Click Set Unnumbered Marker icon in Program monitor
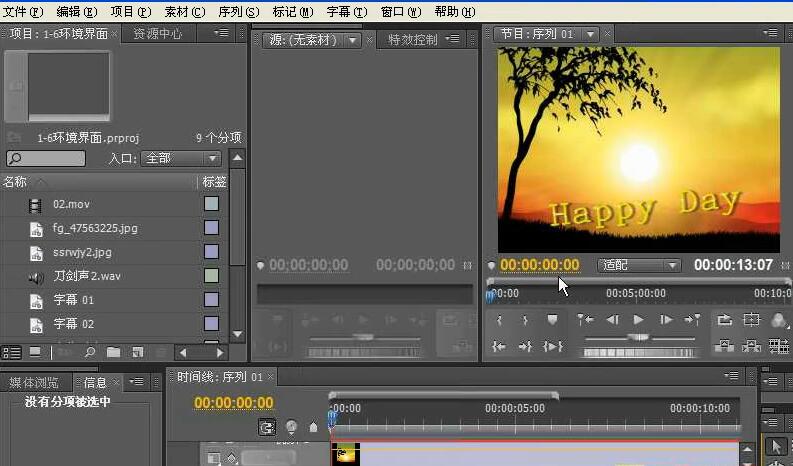Screen dimensions: 793x466 552,320
